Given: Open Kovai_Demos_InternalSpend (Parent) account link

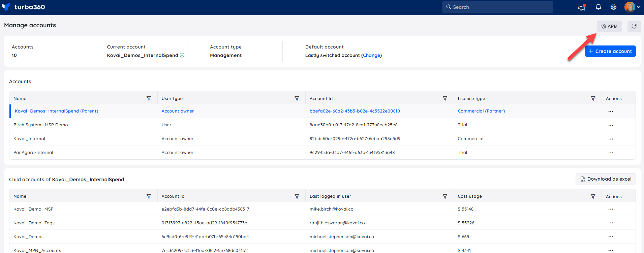Looking at the screenshot, I should click(x=56, y=111).
